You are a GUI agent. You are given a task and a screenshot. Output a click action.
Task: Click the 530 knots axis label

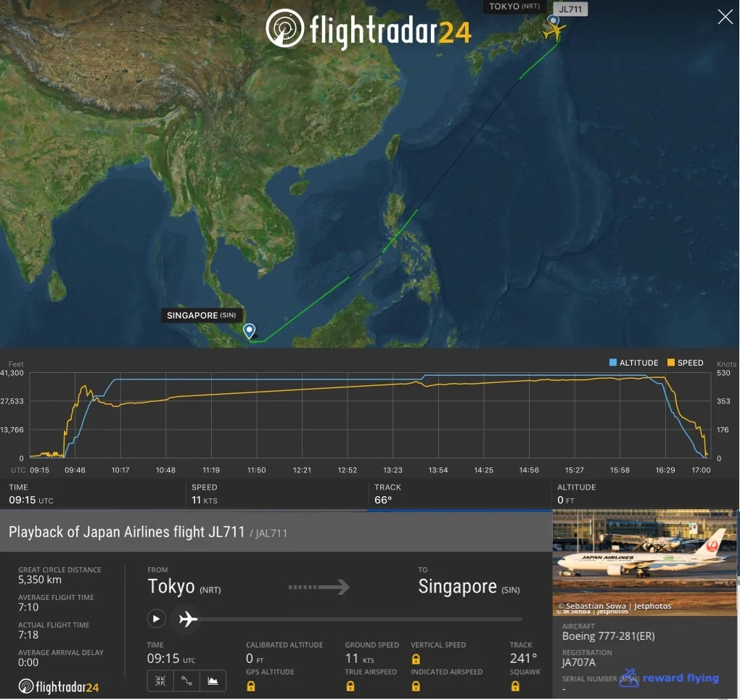point(723,373)
